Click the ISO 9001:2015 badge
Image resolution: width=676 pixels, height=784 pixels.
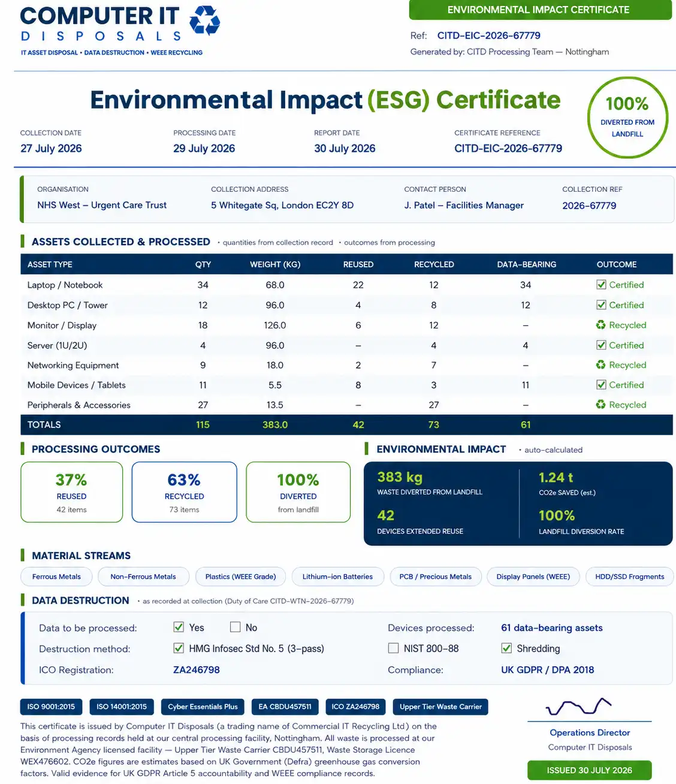click(51, 707)
